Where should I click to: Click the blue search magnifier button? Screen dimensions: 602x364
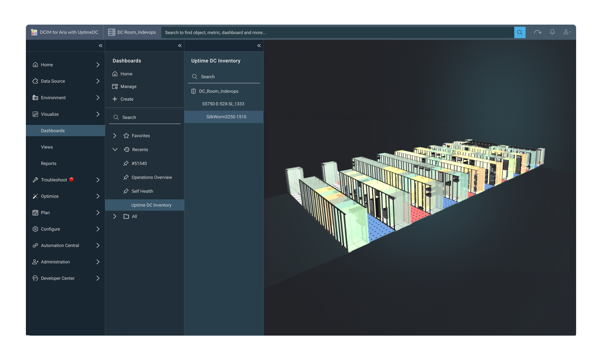520,32
